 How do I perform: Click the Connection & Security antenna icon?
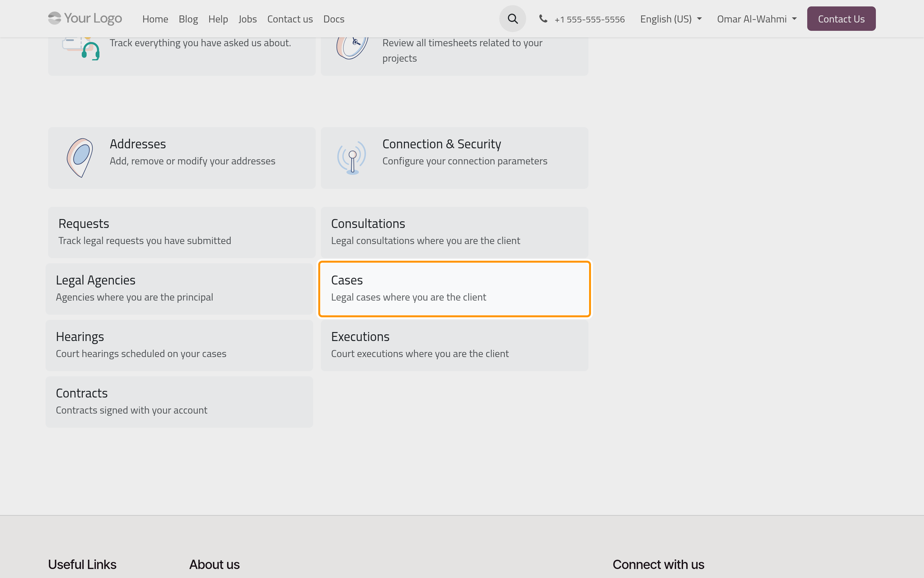352,158
